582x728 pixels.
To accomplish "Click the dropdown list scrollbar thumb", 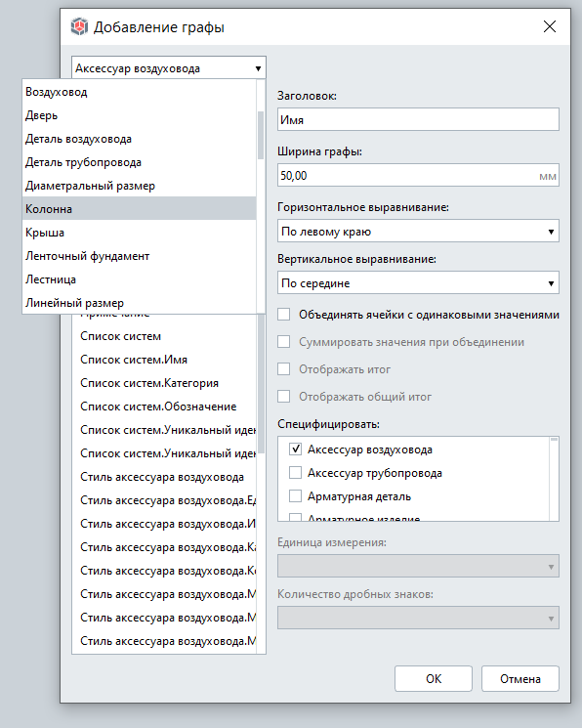I will 261,135.
